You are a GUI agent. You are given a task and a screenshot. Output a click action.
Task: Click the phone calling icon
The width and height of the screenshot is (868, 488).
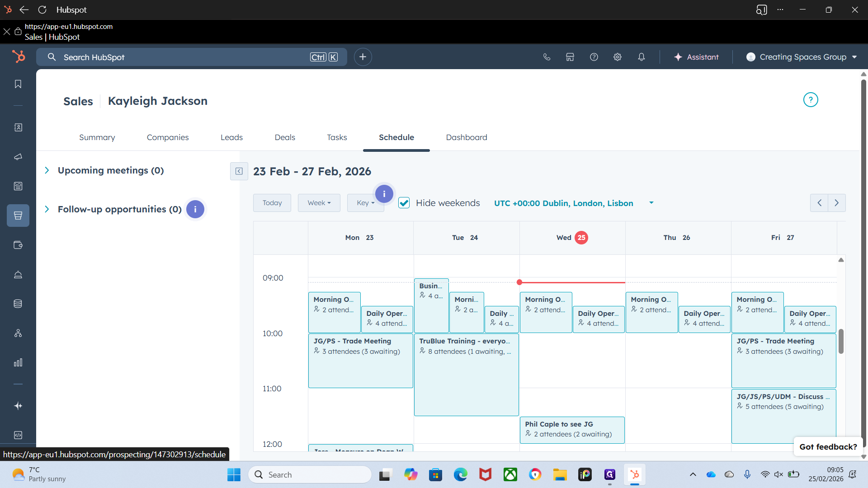coord(547,57)
